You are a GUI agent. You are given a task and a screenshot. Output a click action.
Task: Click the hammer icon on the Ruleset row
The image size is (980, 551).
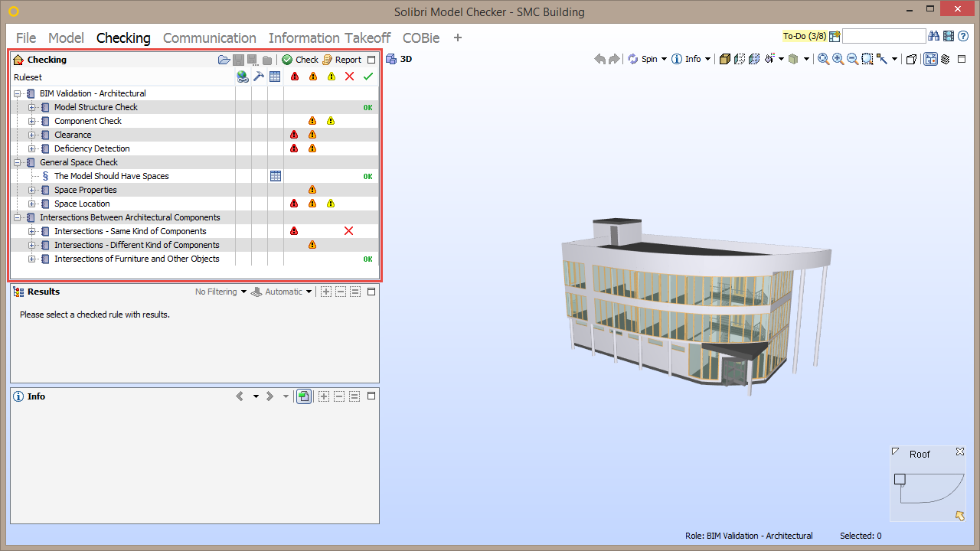pos(259,77)
